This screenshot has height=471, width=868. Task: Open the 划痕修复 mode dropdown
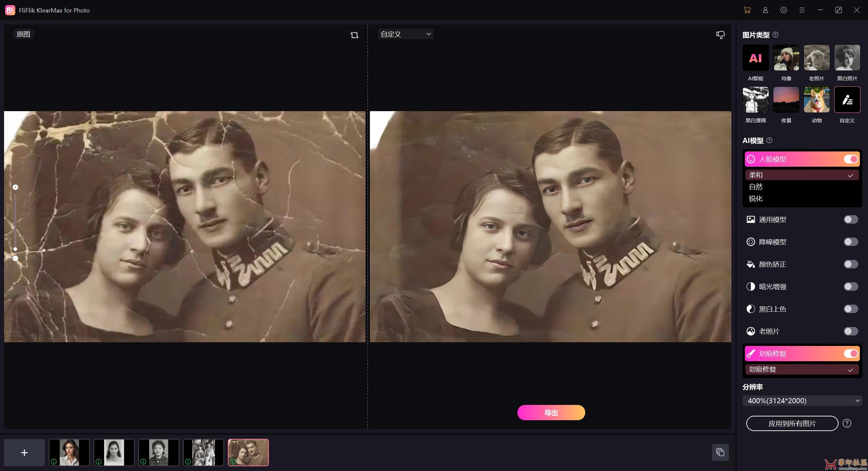point(802,369)
